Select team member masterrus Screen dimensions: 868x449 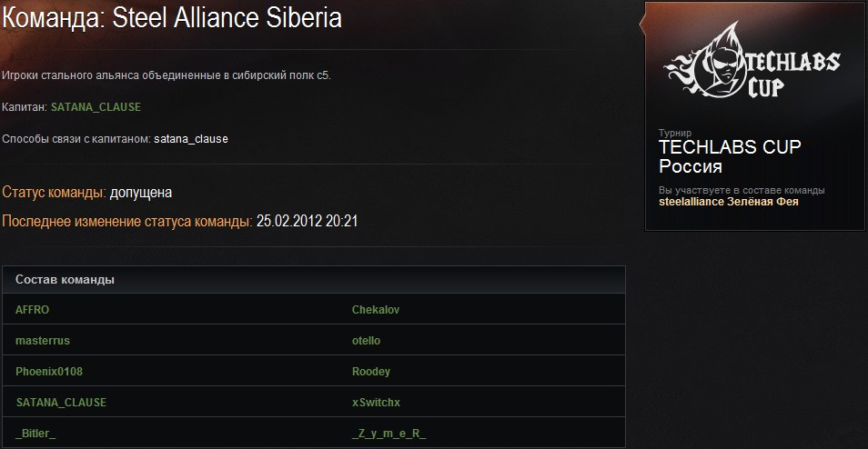43,341
